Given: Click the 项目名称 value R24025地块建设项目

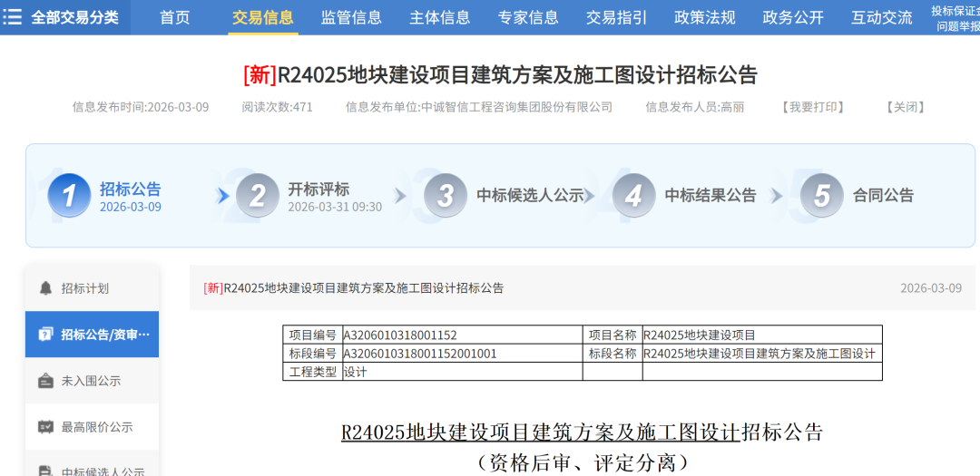Looking at the screenshot, I should [699, 335].
